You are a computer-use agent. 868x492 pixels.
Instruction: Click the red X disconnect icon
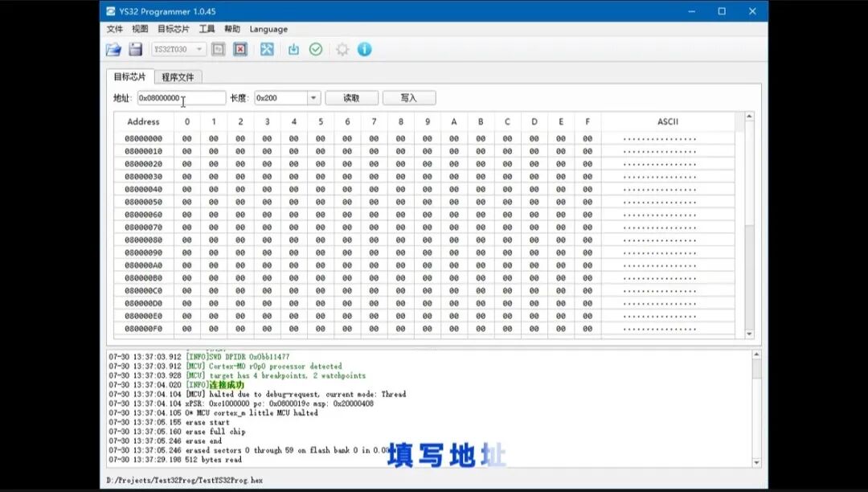[240, 49]
